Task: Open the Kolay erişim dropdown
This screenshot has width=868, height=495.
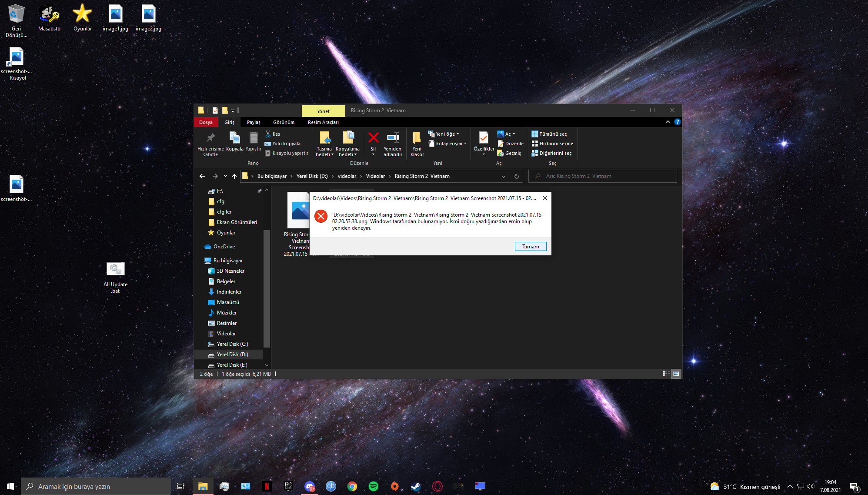Action: [447, 144]
